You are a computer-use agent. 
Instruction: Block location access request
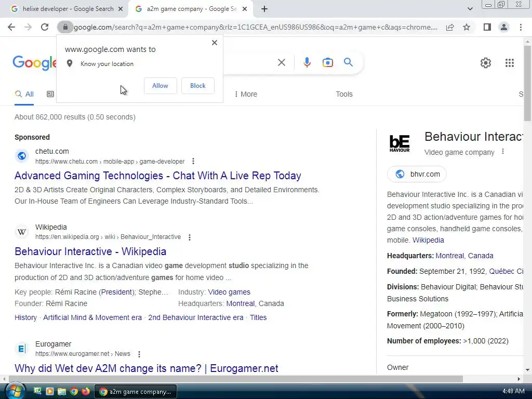(198, 86)
